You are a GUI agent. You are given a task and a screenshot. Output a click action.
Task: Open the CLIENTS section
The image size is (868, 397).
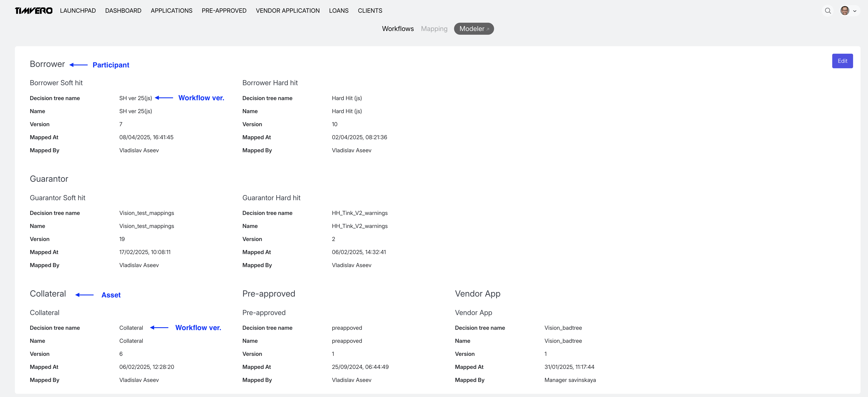(370, 11)
